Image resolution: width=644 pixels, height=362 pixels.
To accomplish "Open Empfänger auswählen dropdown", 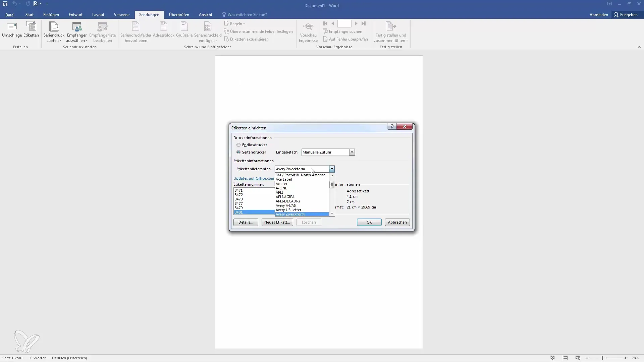I will (x=77, y=32).
